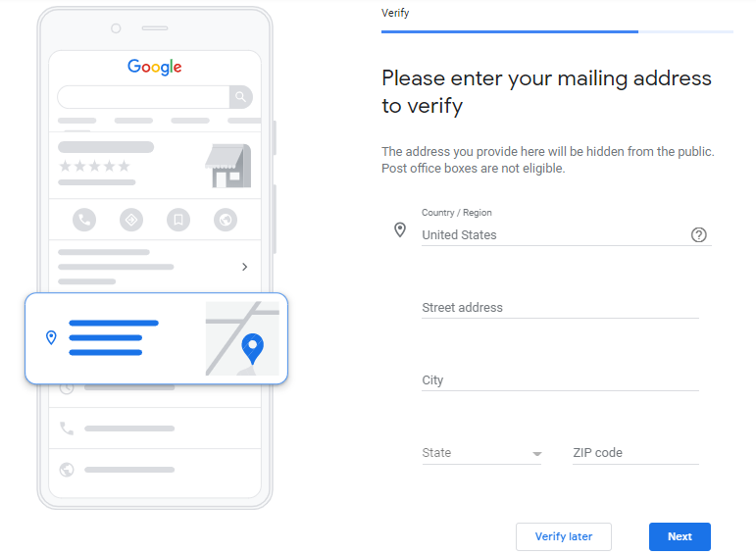This screenshot has width=756, height=555.
Task: Click the location pin beside Country field
Action: pyautogui.click(x=400, y=230)
